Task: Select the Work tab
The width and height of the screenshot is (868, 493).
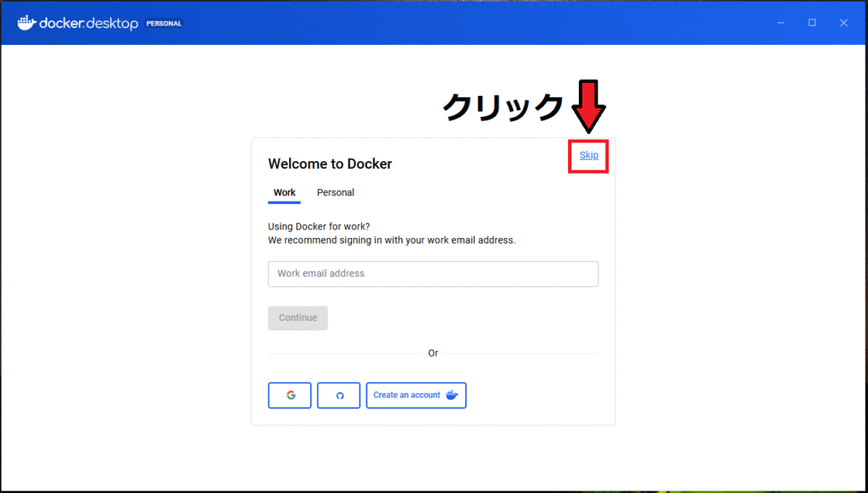Action: pyautogui.click(x=285, y=193)
